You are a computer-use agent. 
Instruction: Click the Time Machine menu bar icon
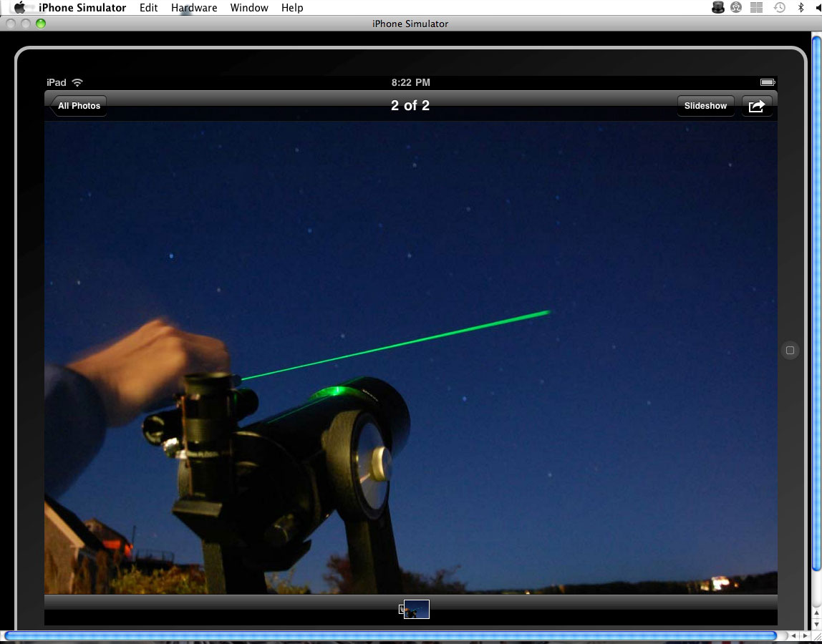pyautogui.click(x=780, y=7)
